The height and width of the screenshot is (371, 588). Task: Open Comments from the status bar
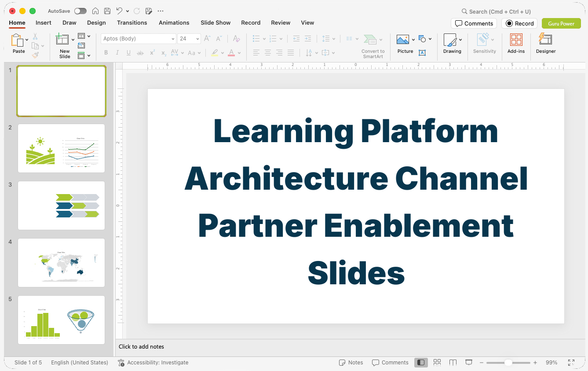(390, 363)
